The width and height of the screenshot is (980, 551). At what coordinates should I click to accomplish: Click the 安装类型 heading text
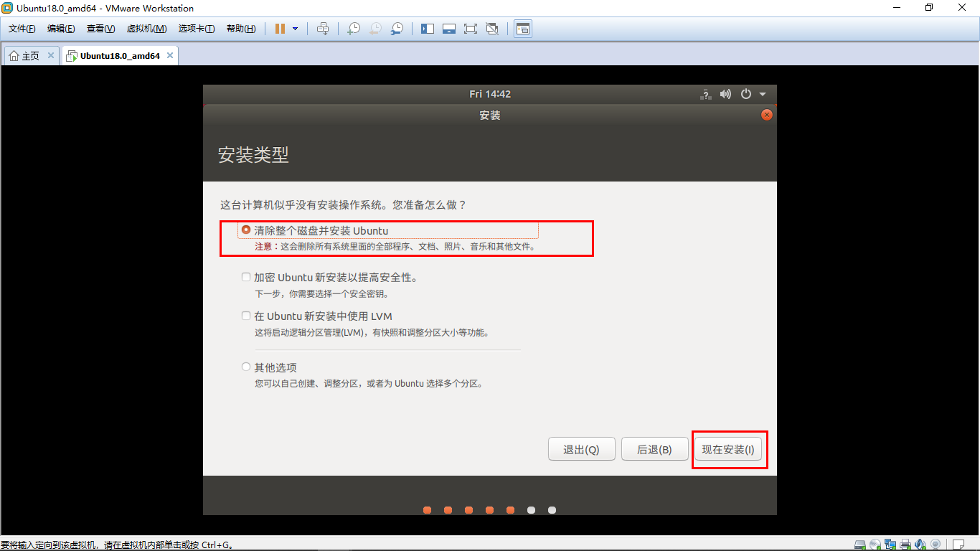253,155
